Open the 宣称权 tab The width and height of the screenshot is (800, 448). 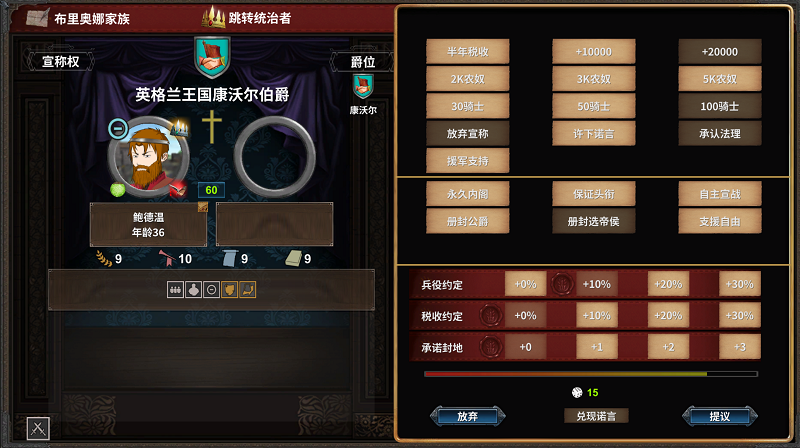click(61, 62)
